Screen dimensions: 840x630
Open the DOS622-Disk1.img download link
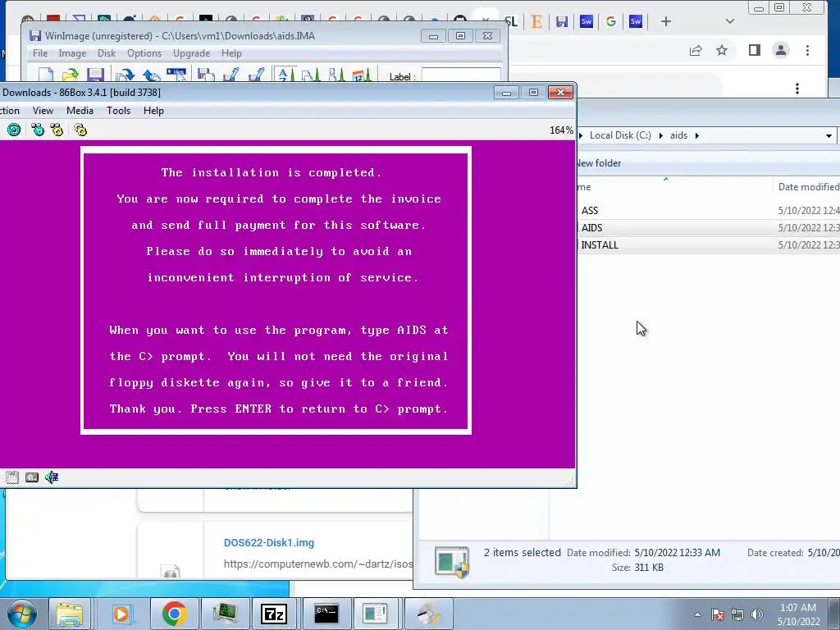(x=269, y=543)
